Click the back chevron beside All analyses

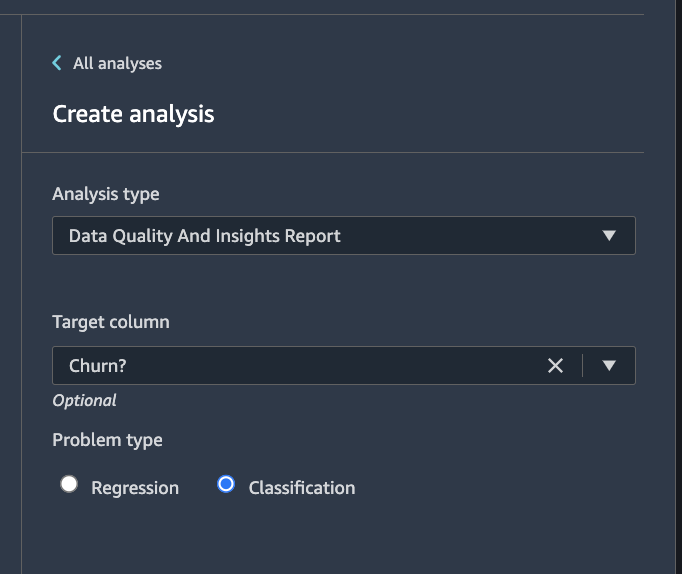[x=57, y=63]
